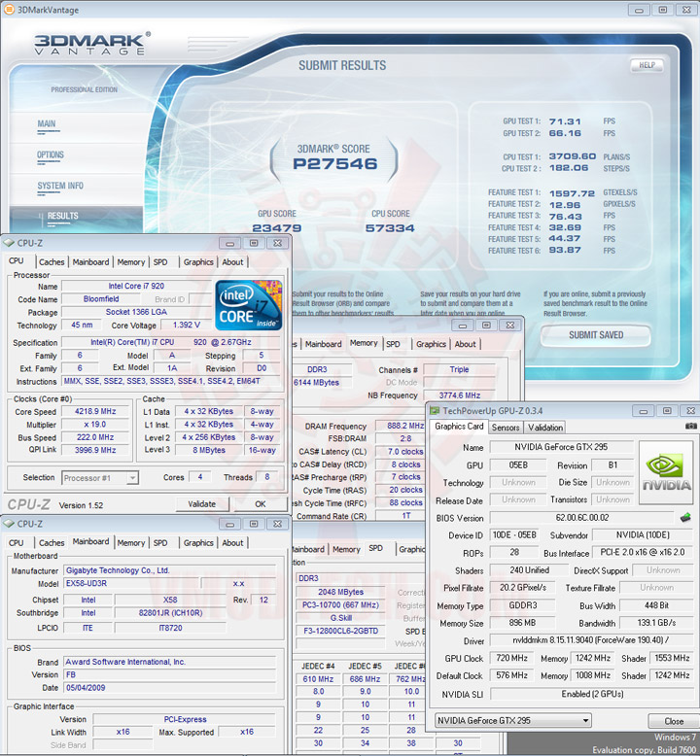Open About tab in top CPU-Z window
This screenshot has width=700, height=756.
(232, 261)
